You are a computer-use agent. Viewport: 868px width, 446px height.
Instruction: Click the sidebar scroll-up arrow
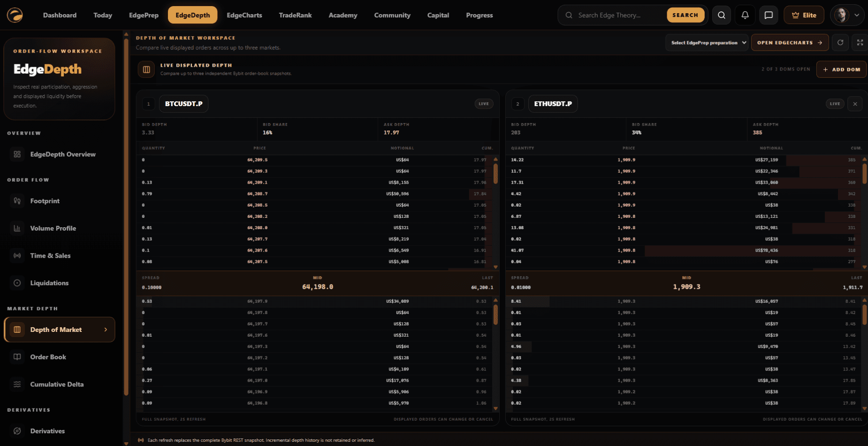tap(126, 34)
